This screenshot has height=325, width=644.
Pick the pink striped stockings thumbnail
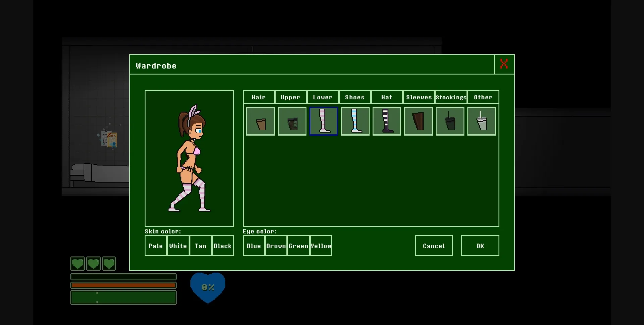323,121
